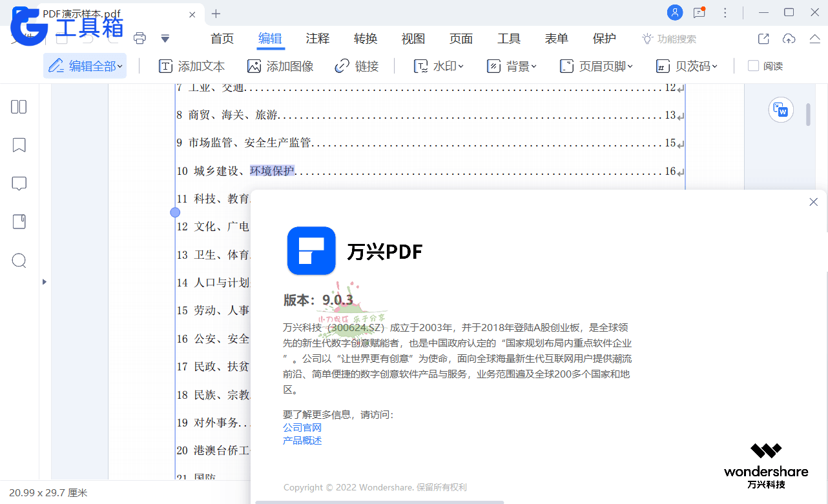
Task: Open the bookmarks panel icon
Action: click(x=19, y=145)
